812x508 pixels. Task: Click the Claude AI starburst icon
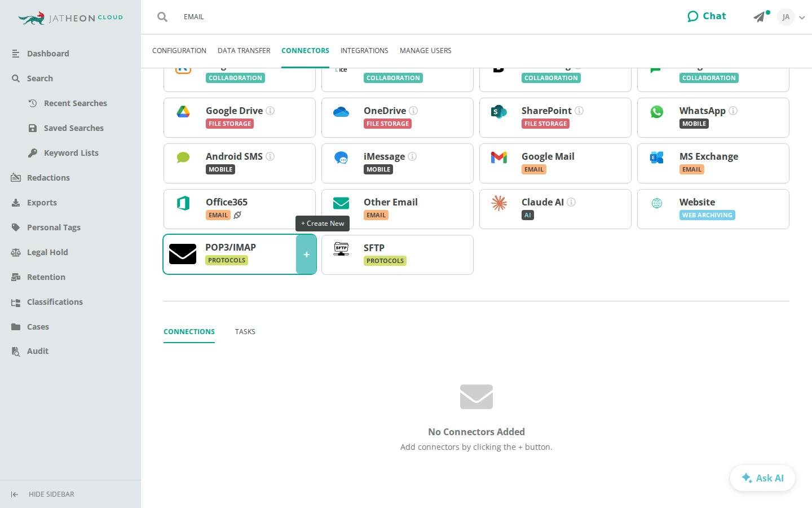tap(499, 203)
